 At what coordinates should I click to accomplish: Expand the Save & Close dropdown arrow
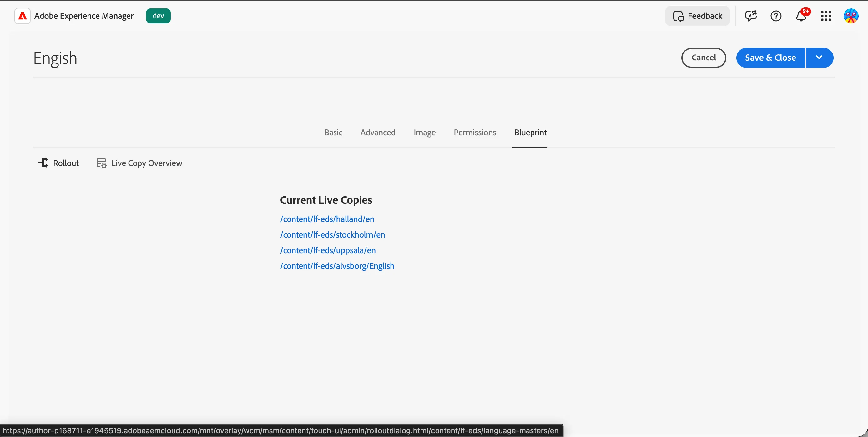(819, 58)
